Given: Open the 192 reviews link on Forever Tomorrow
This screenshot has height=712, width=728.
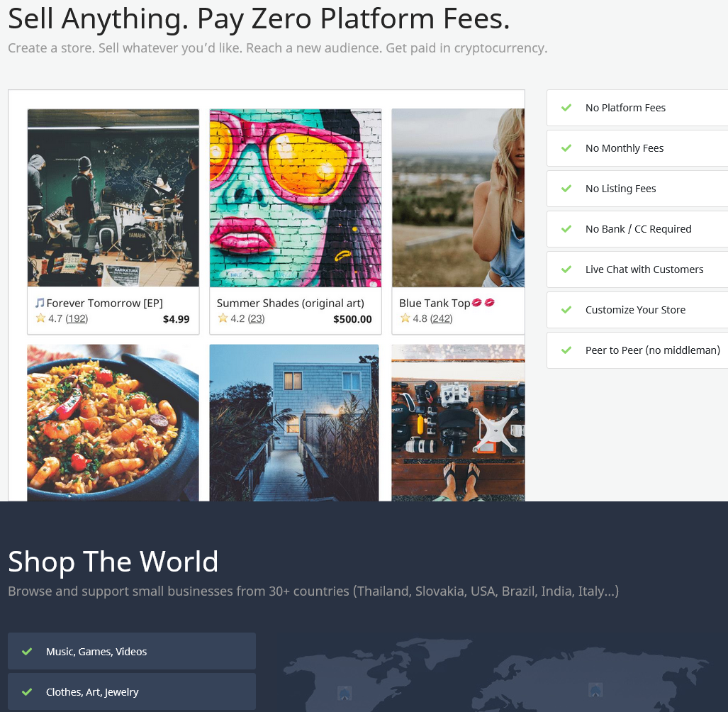Looking at the screenshot, I should (x=77, y=318).
